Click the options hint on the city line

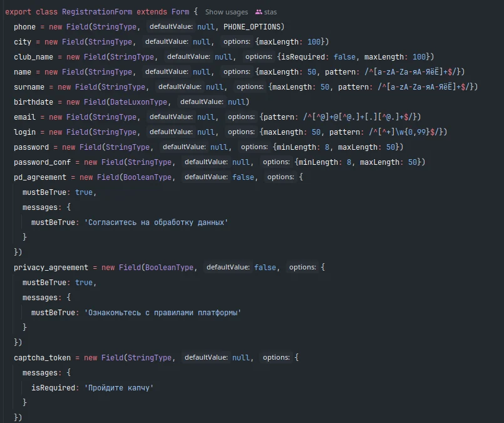tap(237, 42)
